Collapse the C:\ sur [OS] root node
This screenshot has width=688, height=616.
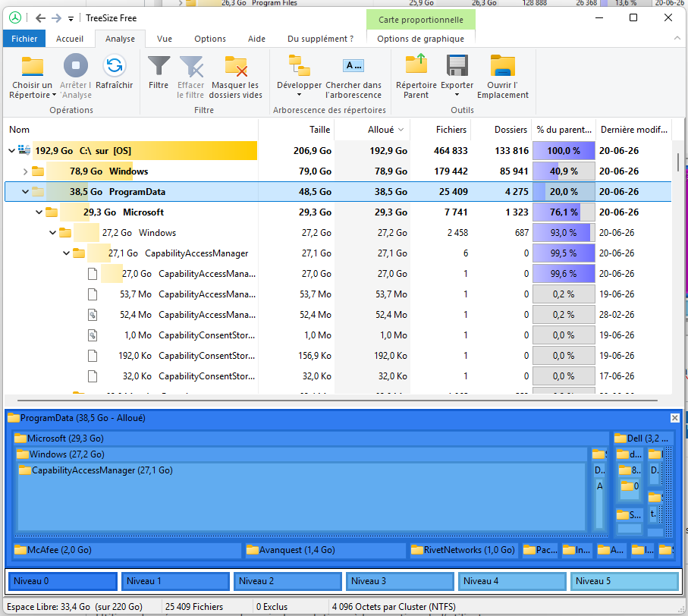(12, 151)
